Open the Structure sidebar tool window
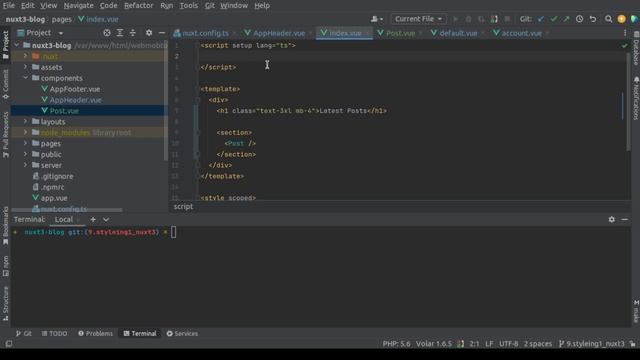Screen dimensions: 640x360 (5, 303)
